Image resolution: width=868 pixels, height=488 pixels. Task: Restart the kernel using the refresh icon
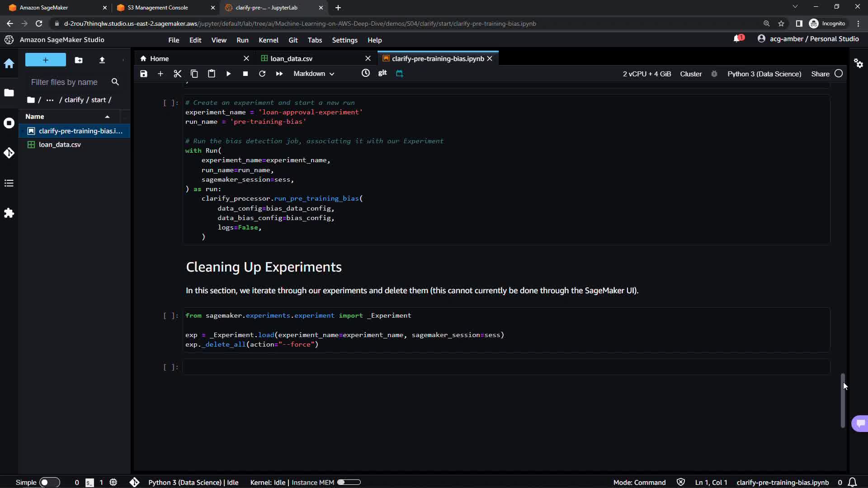click(262, 74)
